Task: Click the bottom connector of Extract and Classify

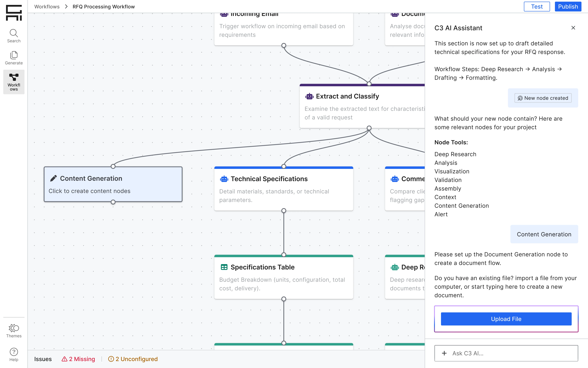Action: [x=369, y=128]
